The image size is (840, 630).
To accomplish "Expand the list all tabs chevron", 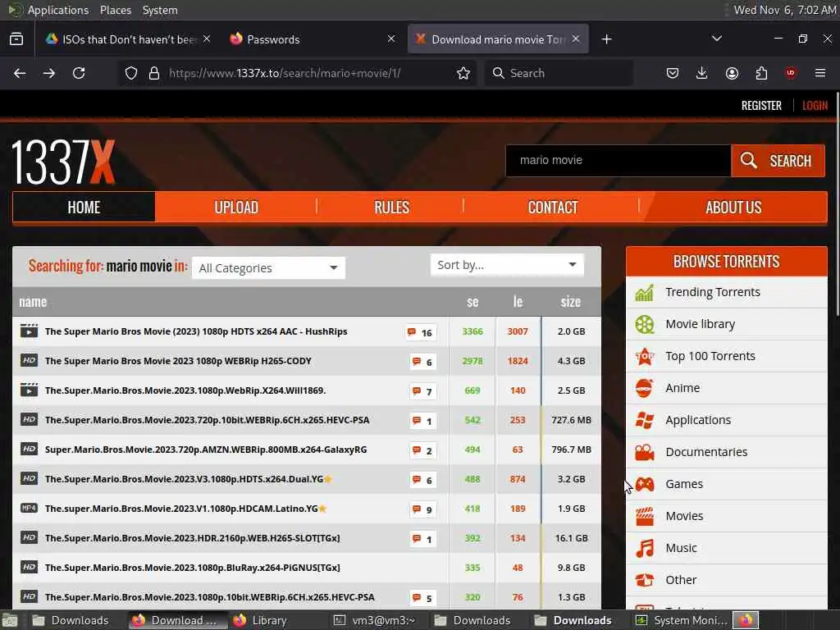I will [717, 39].
